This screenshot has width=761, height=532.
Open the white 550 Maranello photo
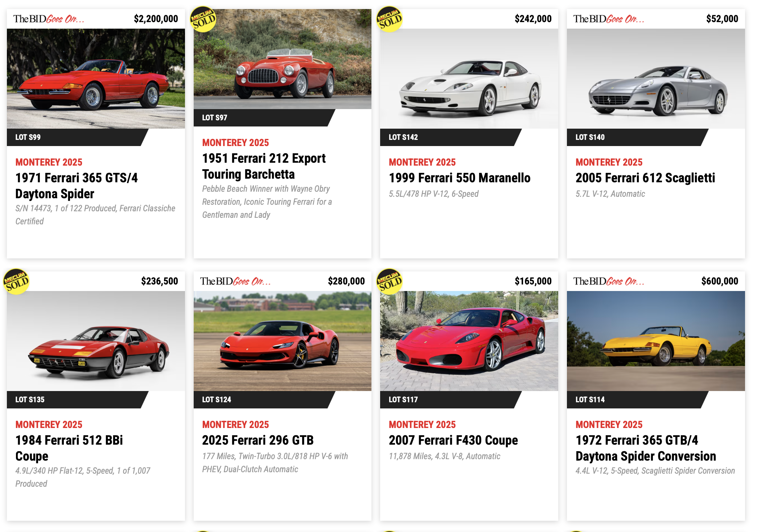pyautogui.click(x=469, y=79)
